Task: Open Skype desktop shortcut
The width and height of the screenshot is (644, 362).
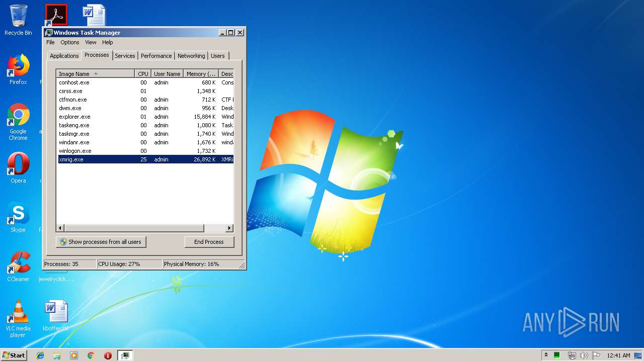Action: 18,217
